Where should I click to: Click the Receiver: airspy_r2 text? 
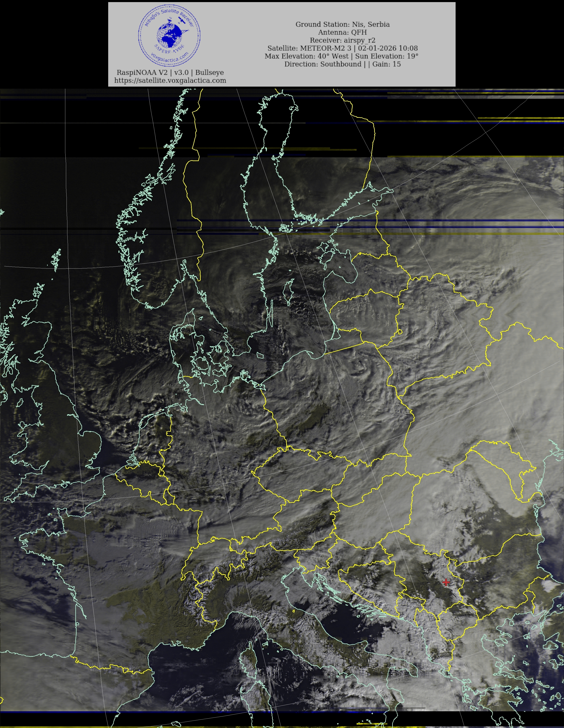pyautogui.click(x=342, y=40)
